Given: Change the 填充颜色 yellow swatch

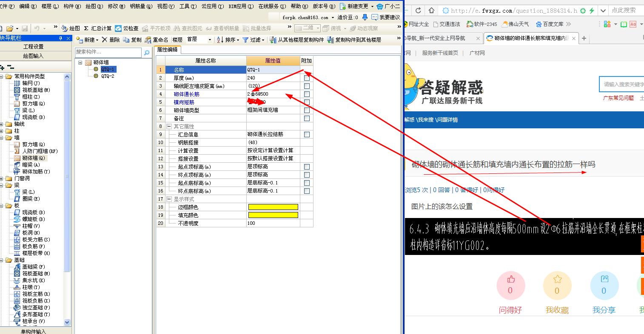Looking at the screenshot, I should tap(273, 215).
